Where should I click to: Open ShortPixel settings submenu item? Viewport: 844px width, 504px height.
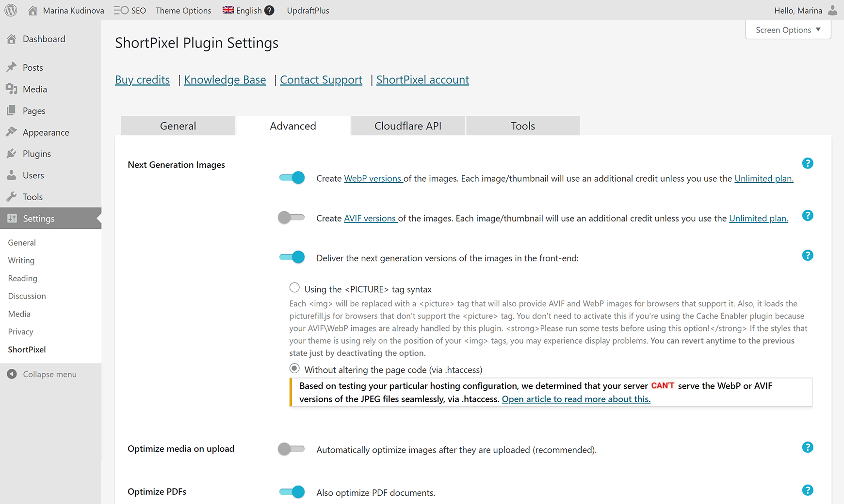27,349
